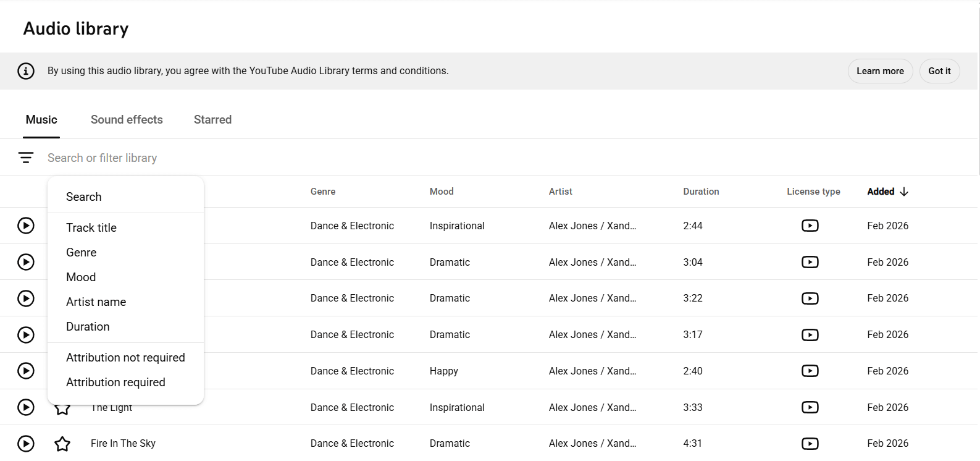Choose Genre filter option
Screen dimensions: 980x461
click(125, 252)
